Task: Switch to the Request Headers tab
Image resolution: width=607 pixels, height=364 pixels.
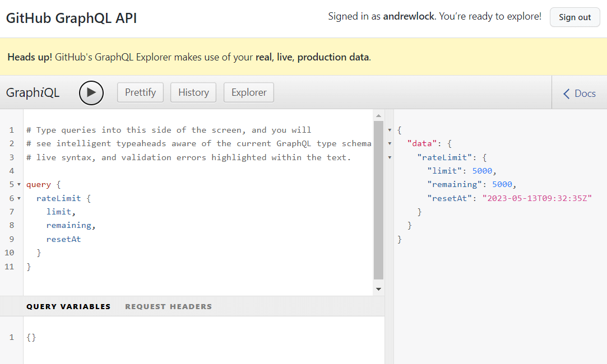Action: pos(168,306)
